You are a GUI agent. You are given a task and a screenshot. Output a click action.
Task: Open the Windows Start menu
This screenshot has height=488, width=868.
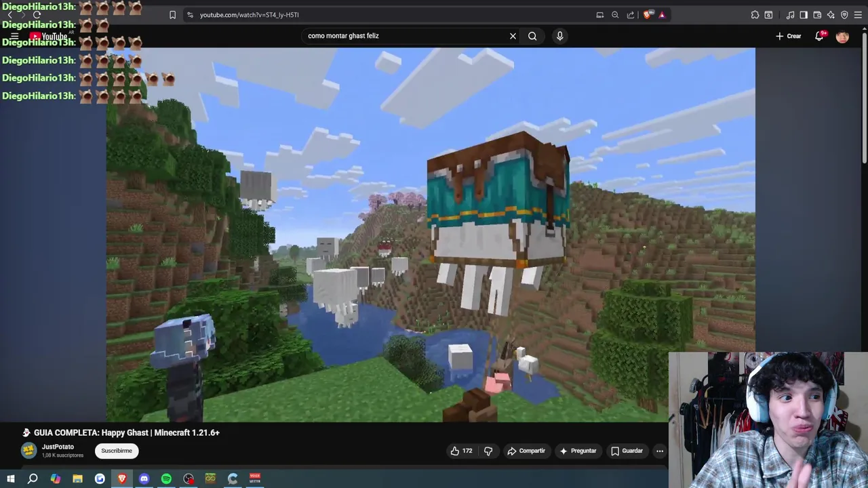(10, 479)
